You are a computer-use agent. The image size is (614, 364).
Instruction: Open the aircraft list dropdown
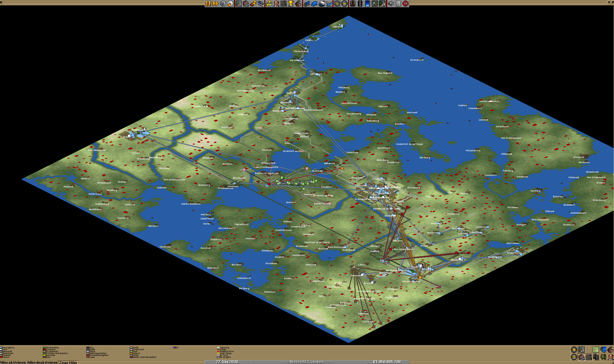pos(329,4)
